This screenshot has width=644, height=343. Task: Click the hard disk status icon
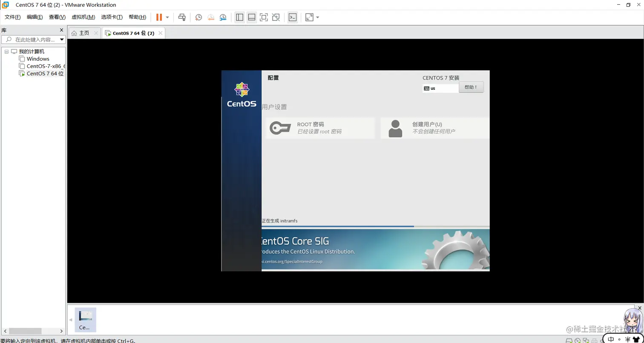[x=569, y=341]
